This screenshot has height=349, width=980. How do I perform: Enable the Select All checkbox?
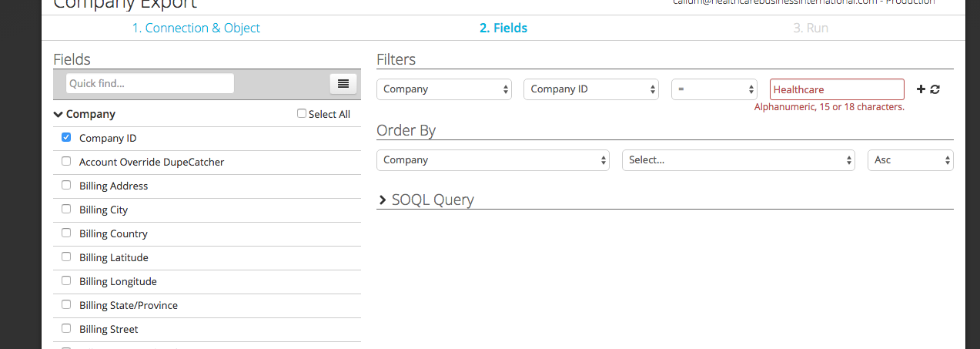302,114
